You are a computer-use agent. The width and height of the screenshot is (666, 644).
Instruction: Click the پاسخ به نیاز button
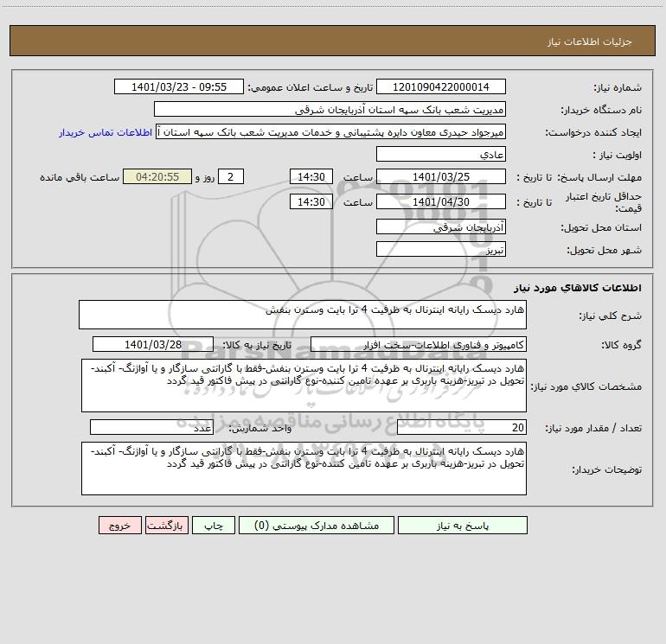coord(463,525)
